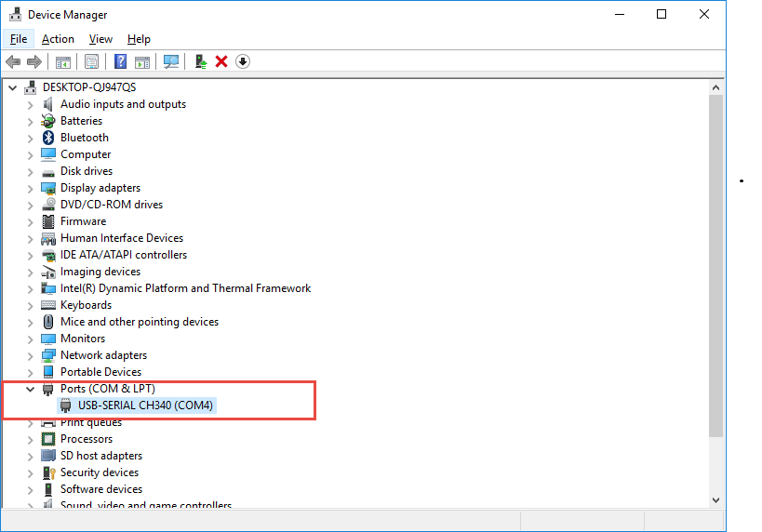Click the DESKTOP-QJ947QS computer icon
This screenshot has height=532, width=762.
[31, 87]
